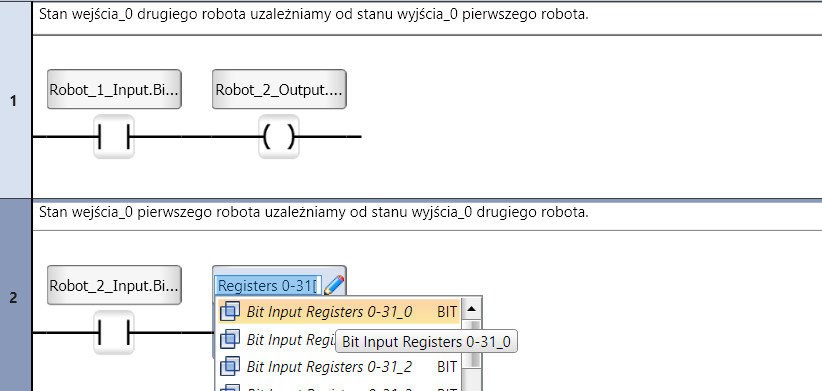Select the output coil symbol in rung 1
This screenshot has width=822, height=391.
[279, 136]
